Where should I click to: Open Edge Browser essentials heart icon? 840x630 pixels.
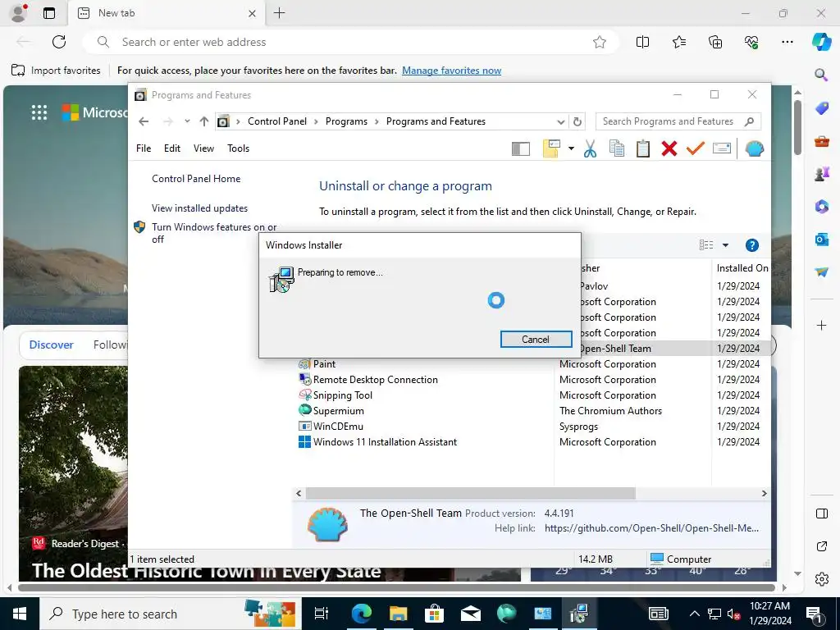click(751, 42)
